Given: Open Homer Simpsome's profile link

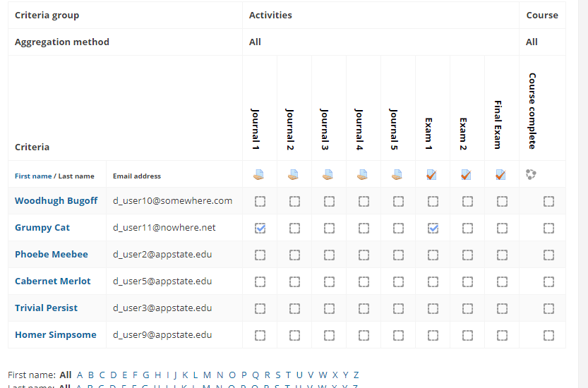Looking at the screenshot, I should (56, 335).
